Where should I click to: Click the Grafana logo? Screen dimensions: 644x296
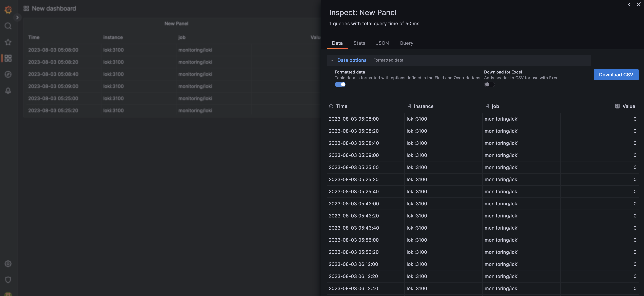[x=8, y=10]
